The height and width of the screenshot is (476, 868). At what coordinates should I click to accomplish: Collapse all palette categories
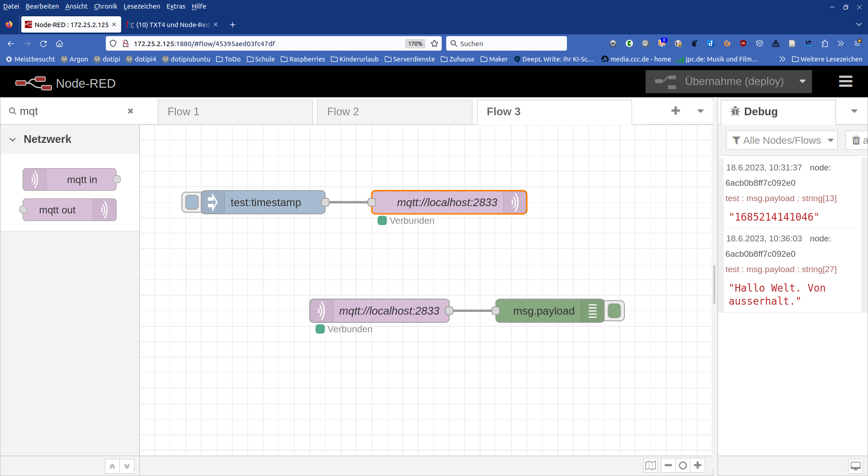pyautogui.click(x=112, y=466)
